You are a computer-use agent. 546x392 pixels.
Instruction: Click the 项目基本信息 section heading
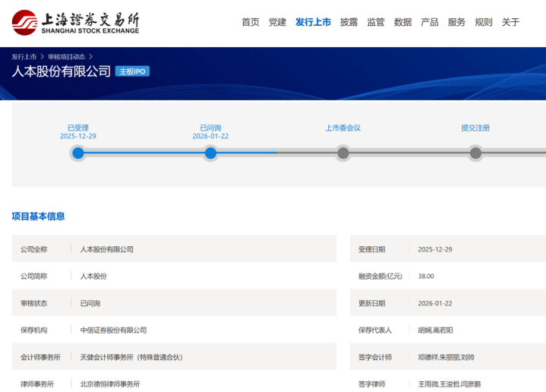(38, 217)
